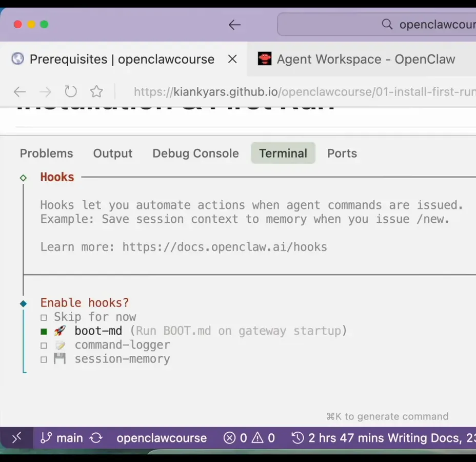This screenshot has height=462, width=476.
Task: Select the Terminal panel tab
Action: pyautogui.click(x=283, y=153)
